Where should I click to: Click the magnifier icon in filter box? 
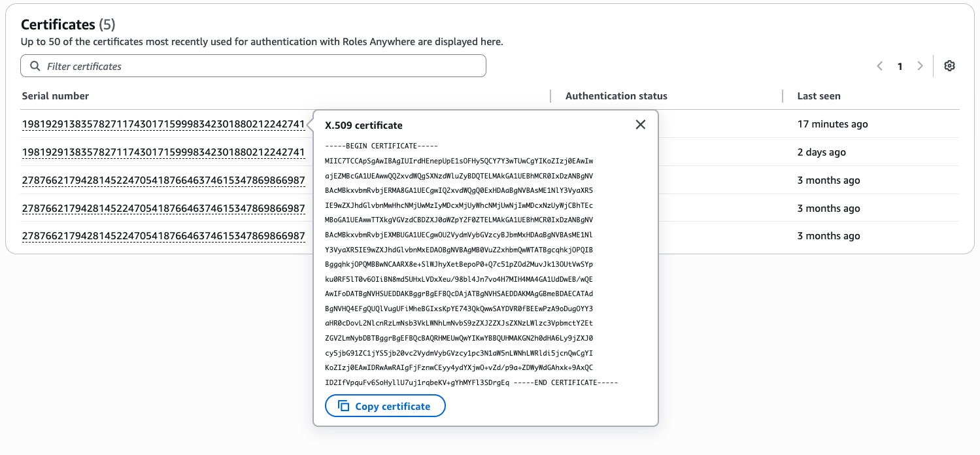point(35,66)
